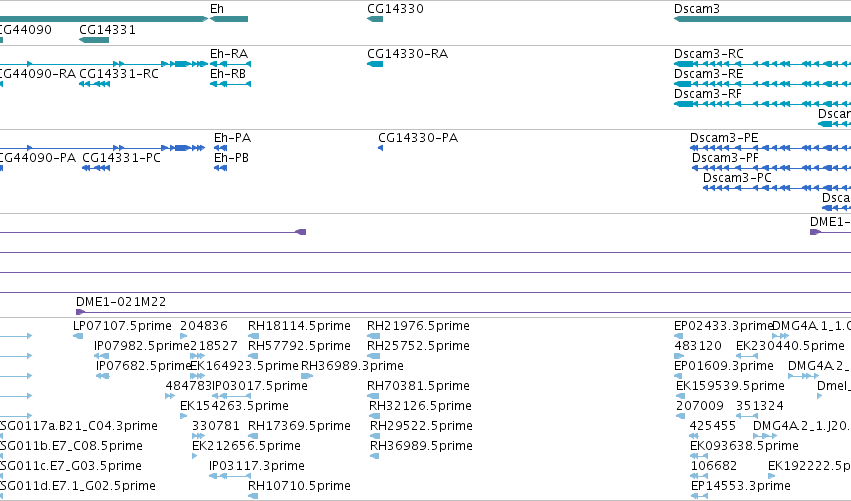Select transcript Dscam3-RC
The width and height of the screenshot is (851, 501).
(x=762, y=64)
